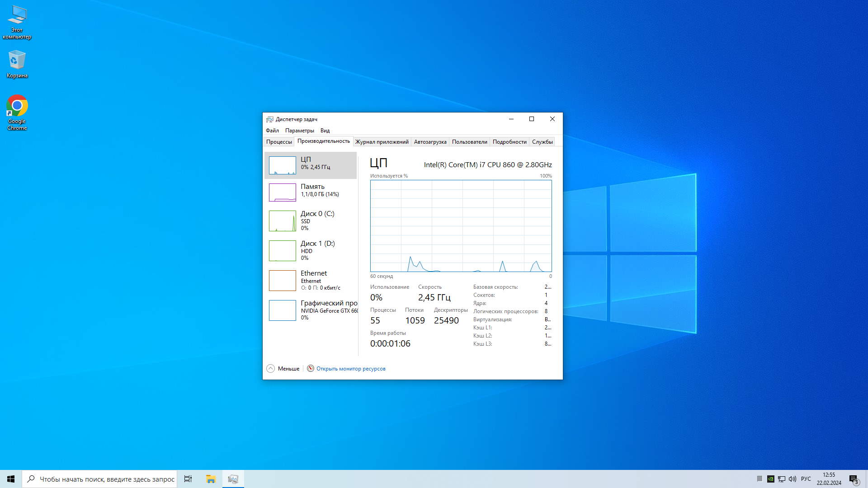Viewport: 868px width, 488px height.
Task: Switch to the Службы tab
Action: (542, 142)
